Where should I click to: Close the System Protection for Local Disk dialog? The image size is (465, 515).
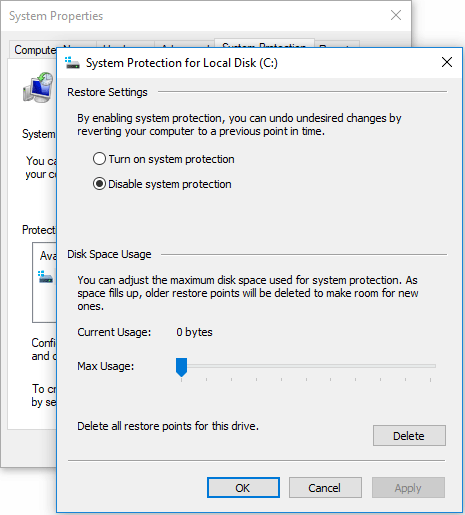click(447, 62)
